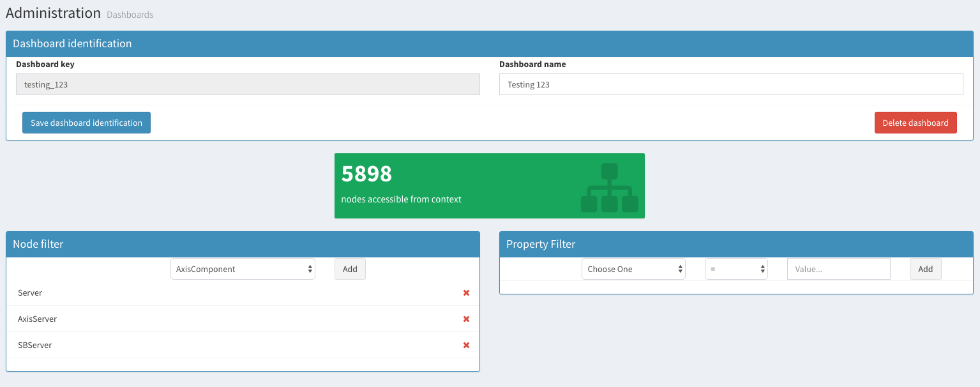This screenshot has height=387, width=980.
Task: Click the Dashboard key field
Action: click(248, 84)
